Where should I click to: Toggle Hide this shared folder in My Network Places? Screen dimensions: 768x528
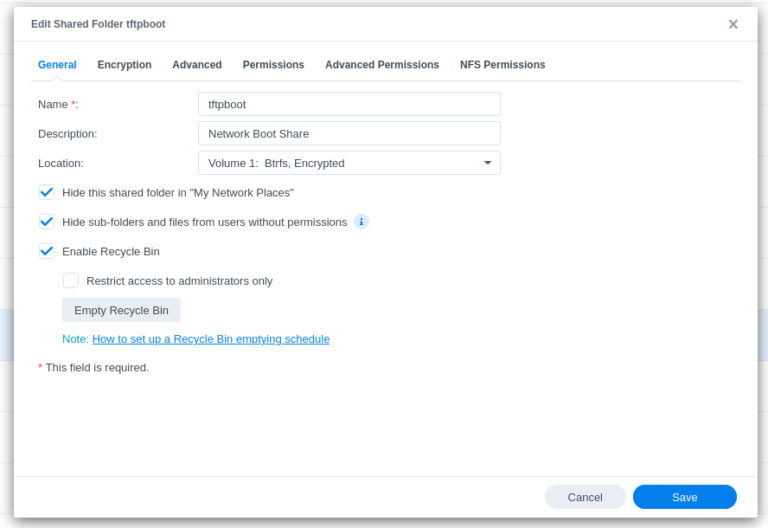[47, 192]
